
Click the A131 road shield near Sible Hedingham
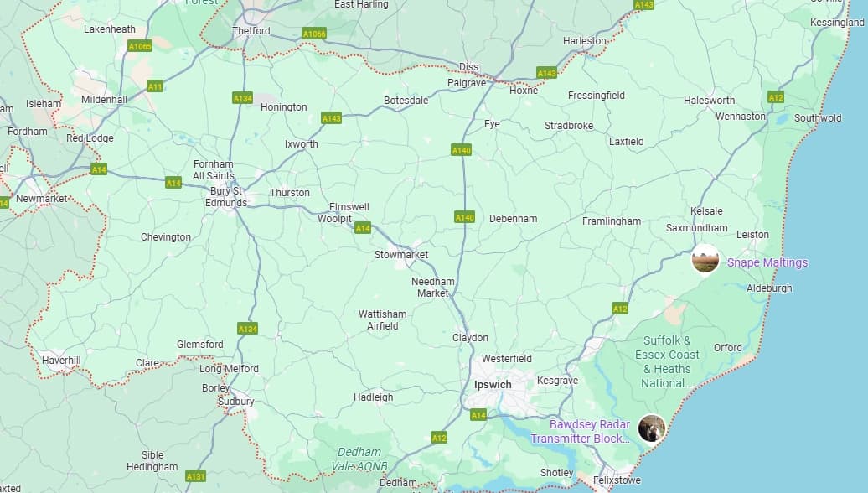(195, 476)
